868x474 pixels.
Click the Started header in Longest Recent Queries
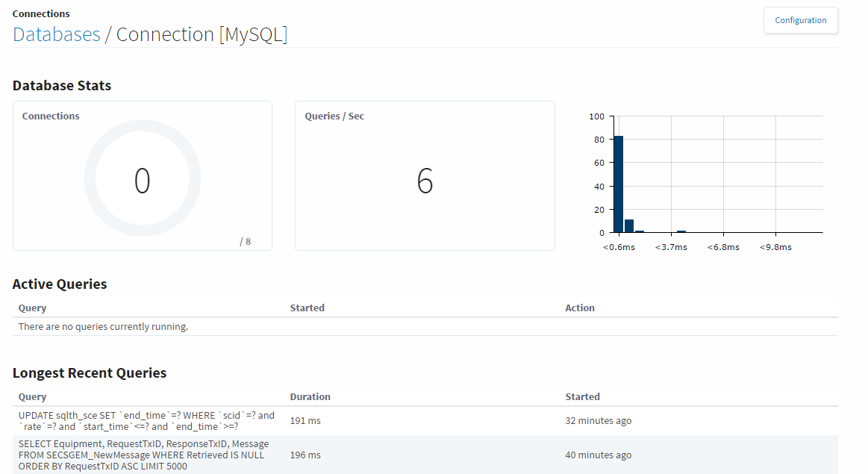tap(582, 396)
